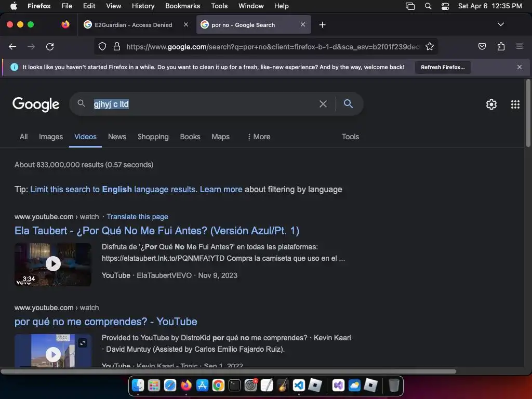Select the Maps results tab
The height and width of the screenshot is (399, 532).
pos(220,137)
